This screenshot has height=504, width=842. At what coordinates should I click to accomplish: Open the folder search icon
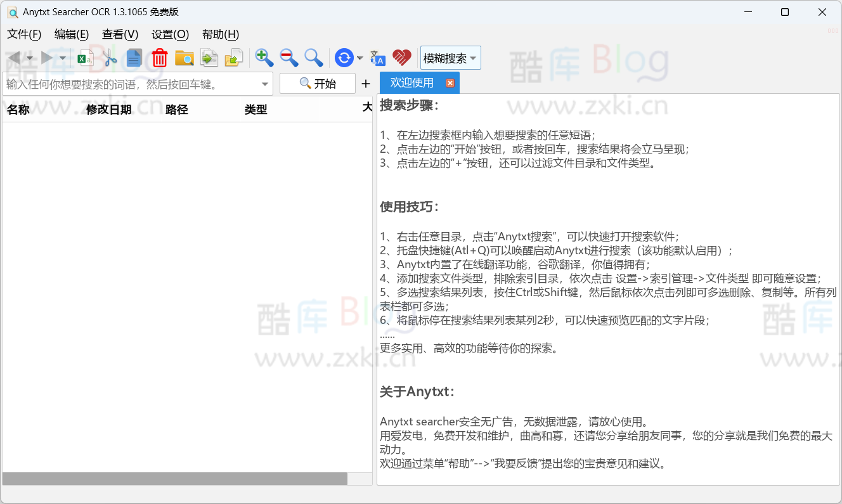184,58
